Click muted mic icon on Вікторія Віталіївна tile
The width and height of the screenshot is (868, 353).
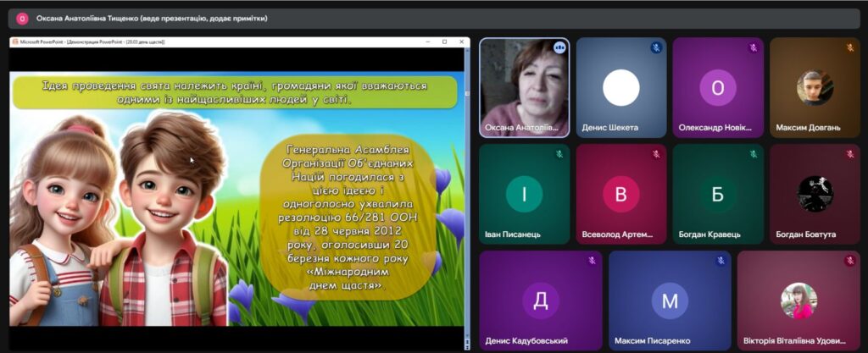click(849, 262)
